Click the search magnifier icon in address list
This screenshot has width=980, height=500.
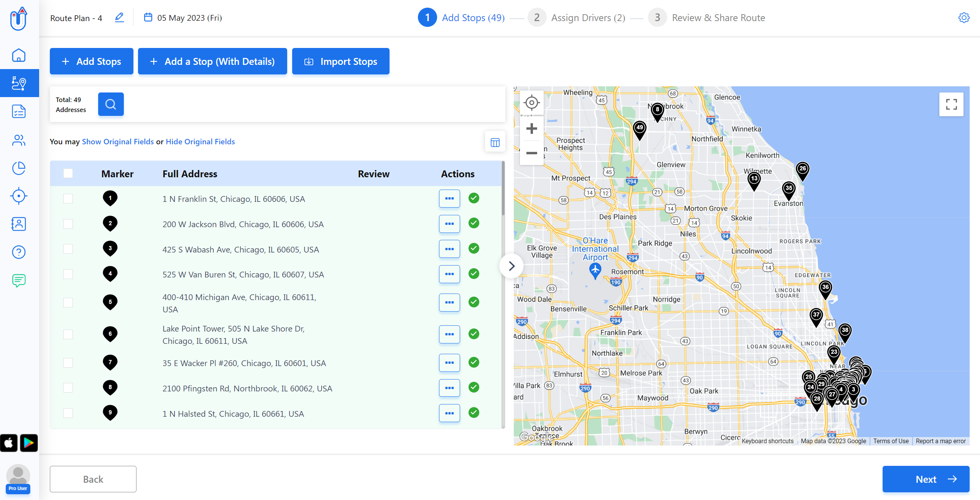(x=110, y=103)
